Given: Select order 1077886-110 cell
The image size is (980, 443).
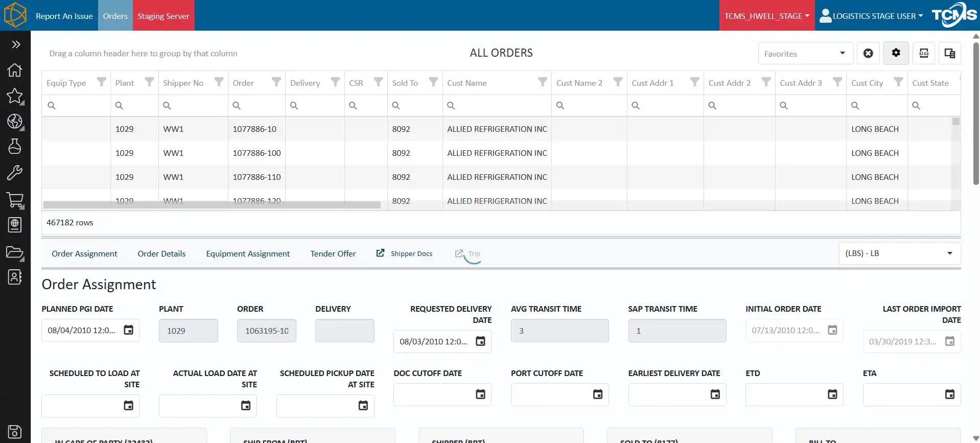Looking at the screenshot, I should click(256, 177).
